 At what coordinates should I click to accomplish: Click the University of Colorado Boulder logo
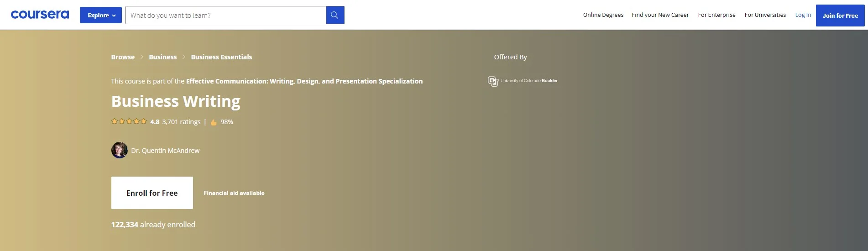tap(523, 81)
